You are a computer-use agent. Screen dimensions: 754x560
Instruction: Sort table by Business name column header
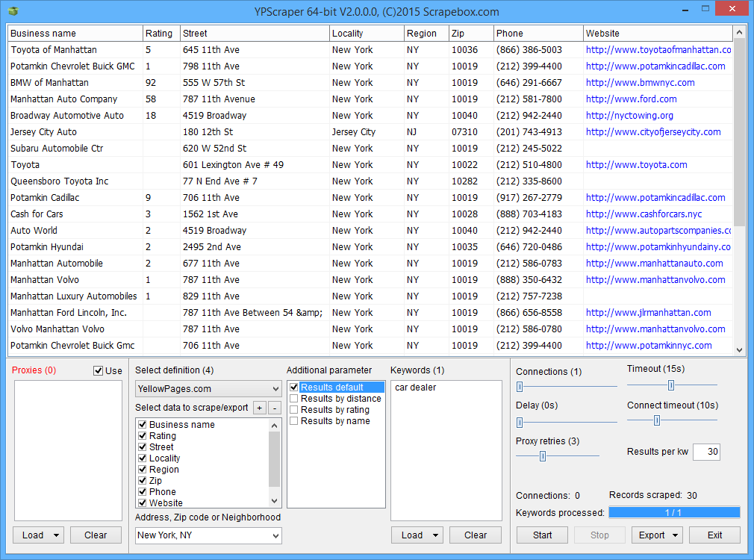coord(75,34)
